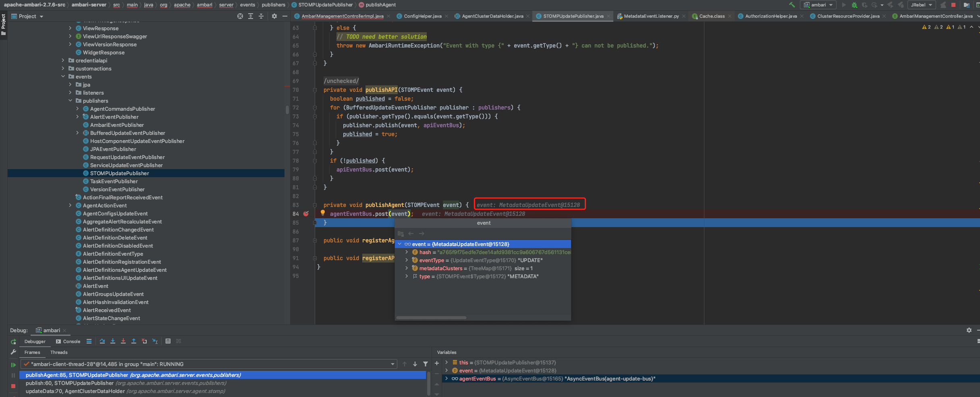980x397 pixels.
Task: Click the red Stop icon in top toolbar
Action: point(953,5)
